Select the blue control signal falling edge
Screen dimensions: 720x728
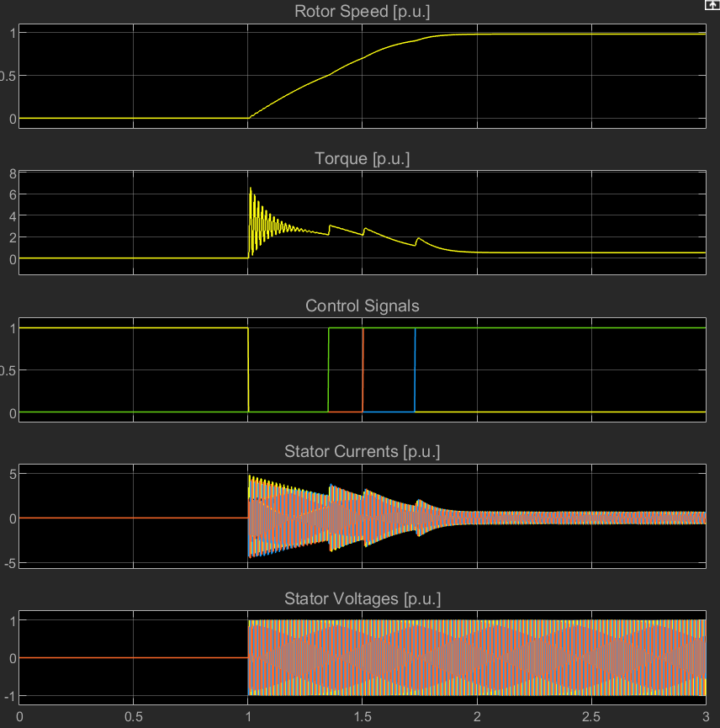(415, 370)
